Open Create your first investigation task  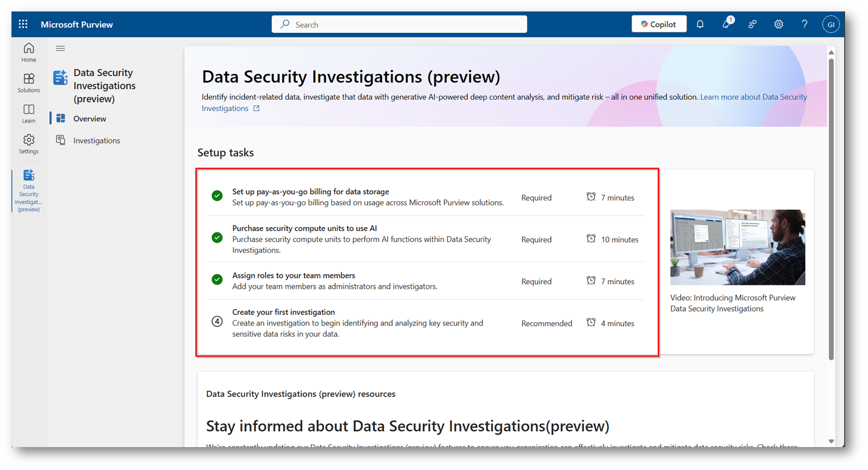point(283,312)
